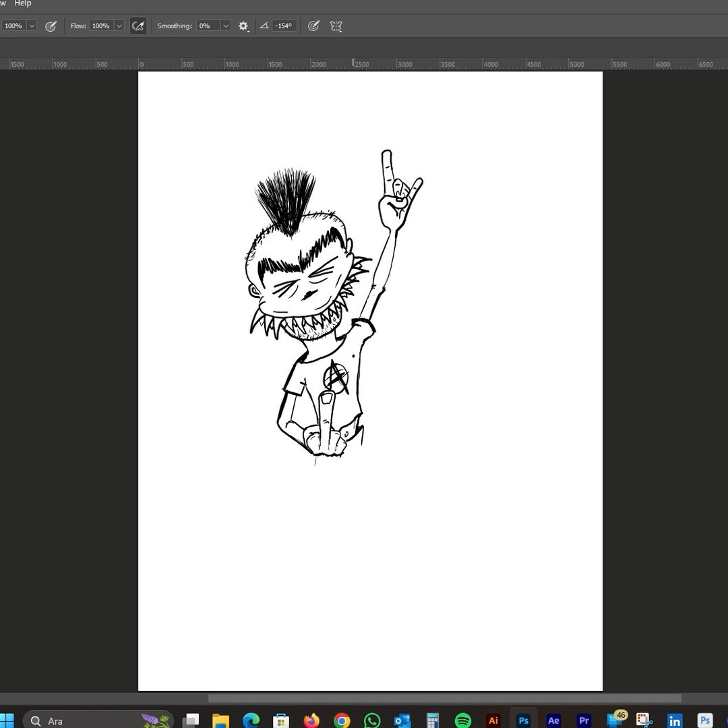The width and height of the screenshot is (728, 728).
Task: Launch Premiere Pro from the taskbar
Action: (x=584, y=721)
